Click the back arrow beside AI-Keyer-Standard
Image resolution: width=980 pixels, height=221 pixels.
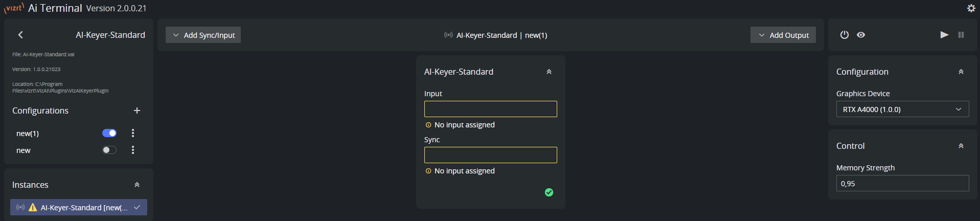20,35
